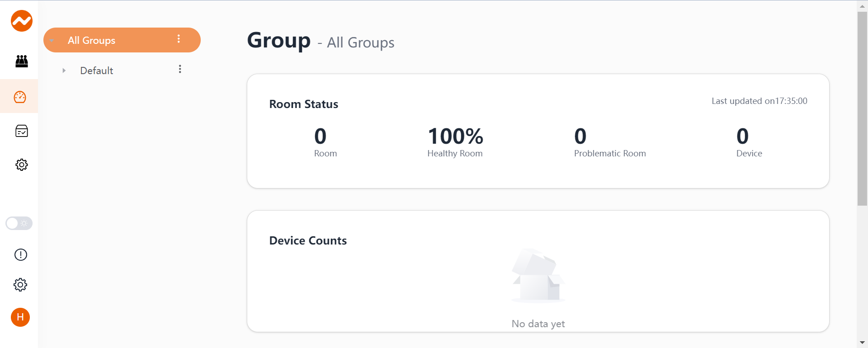Open the lower settings gear icon
Viewport: 868px width, 348px height.
point(20,285)
